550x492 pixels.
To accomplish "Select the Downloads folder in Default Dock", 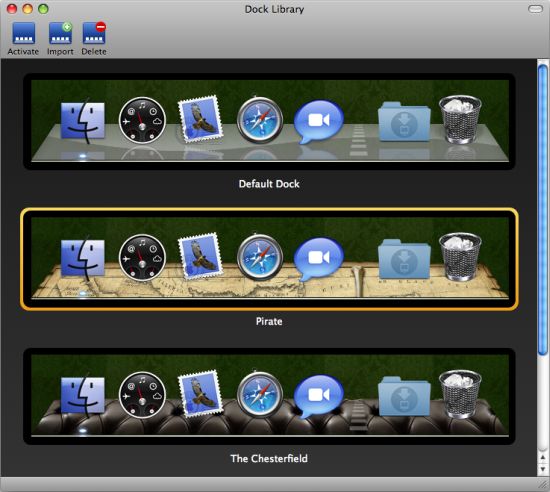I will (x=404, y=121).
